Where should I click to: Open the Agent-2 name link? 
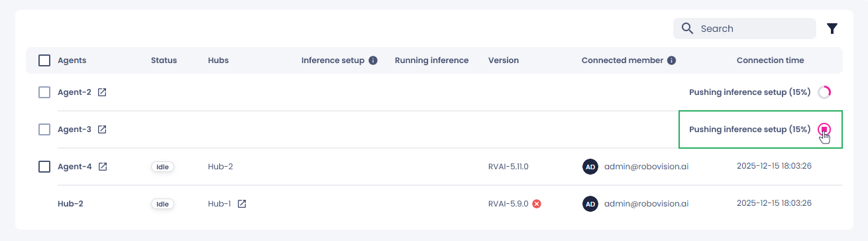(x=74, y=92)
